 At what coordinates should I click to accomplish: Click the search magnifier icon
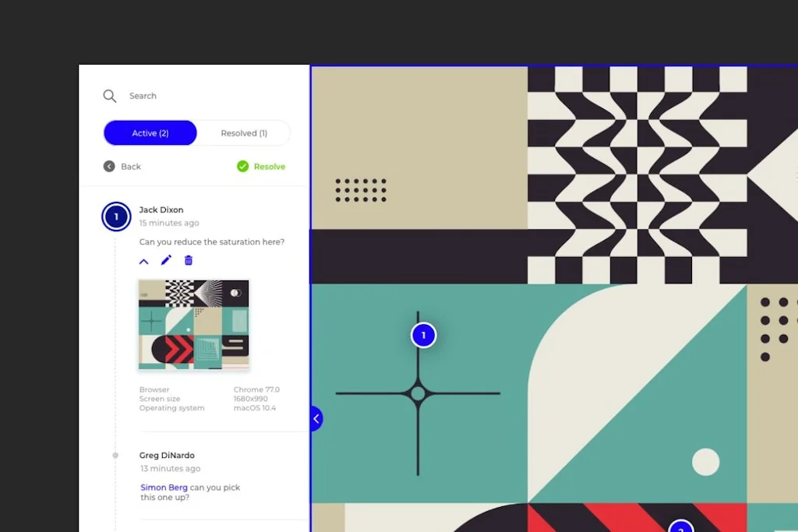[x=110, y=96]
